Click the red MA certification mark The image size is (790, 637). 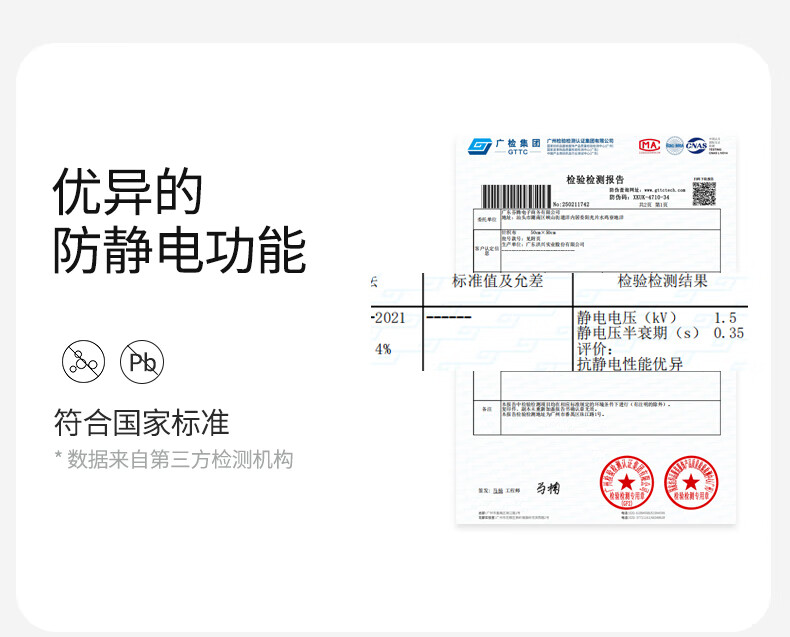(x=649, y=146)
